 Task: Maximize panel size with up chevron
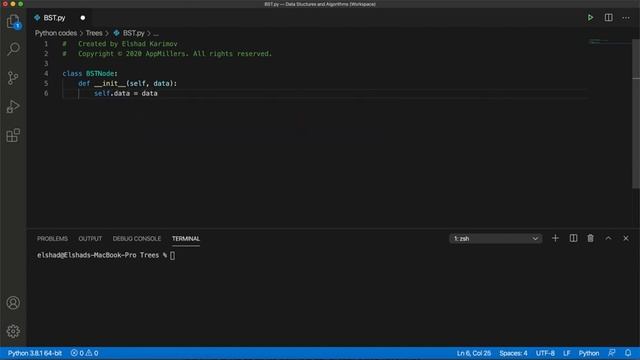click(608, 238)
